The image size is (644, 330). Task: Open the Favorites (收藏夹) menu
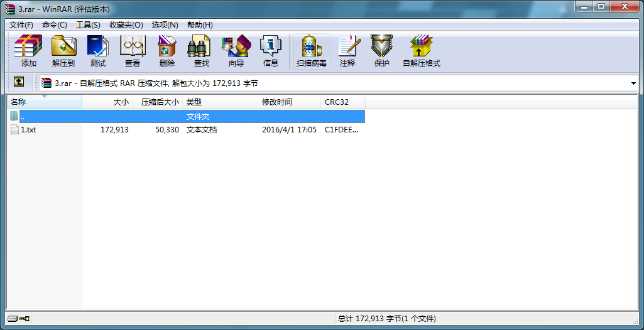click(x=126, y=24)
